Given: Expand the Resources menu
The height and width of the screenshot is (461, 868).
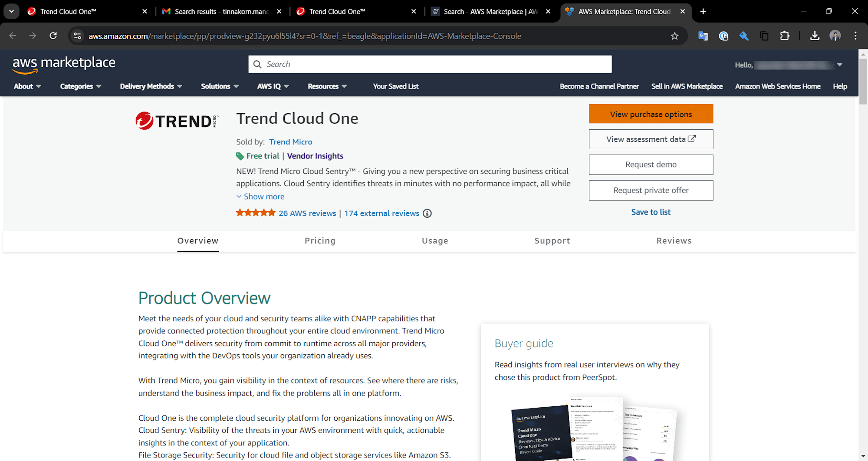Looking at the screenshot, I should click(327, 86).
